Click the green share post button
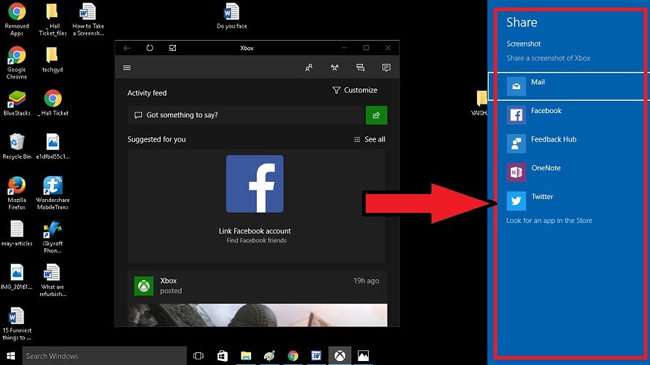Screen dimensions: 650x365 coord(376,115)
